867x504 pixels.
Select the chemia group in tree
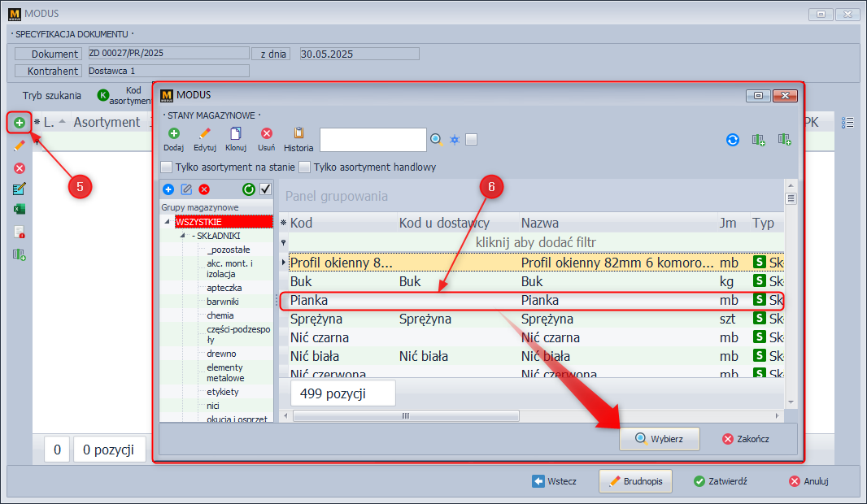[220, 315]
